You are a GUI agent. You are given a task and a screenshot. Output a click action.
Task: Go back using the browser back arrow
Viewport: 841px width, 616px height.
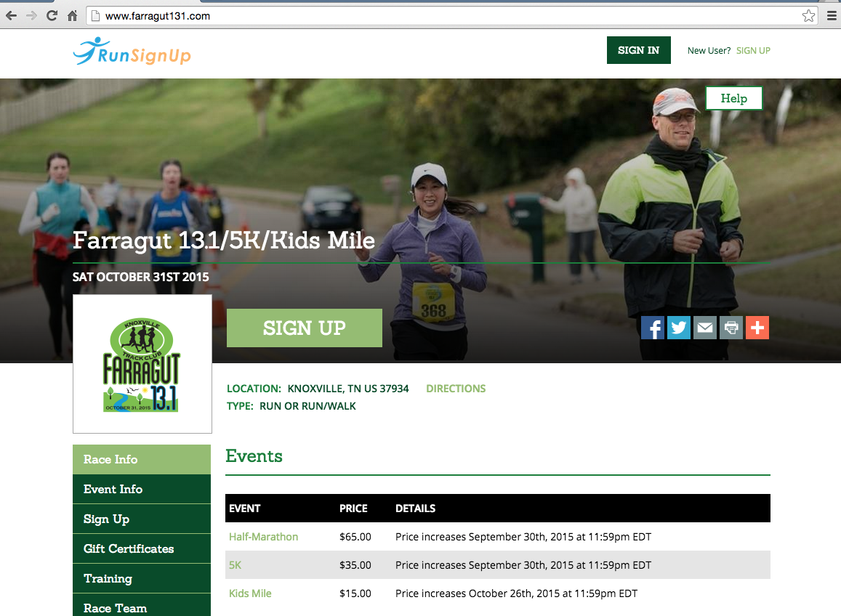coord(10,15)
